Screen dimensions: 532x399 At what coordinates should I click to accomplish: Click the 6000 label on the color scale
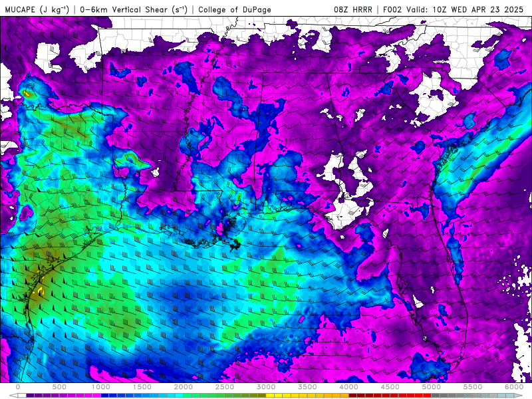pos(514,387)
